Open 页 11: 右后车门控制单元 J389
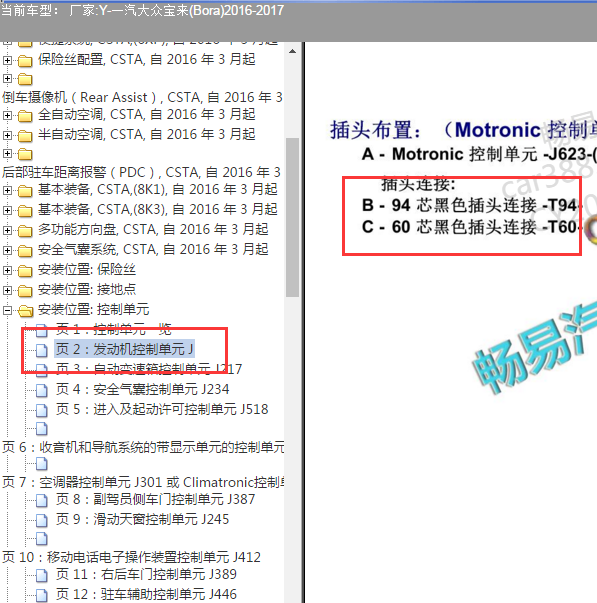This screenshot has width=597, height=603. pos(146,574)
